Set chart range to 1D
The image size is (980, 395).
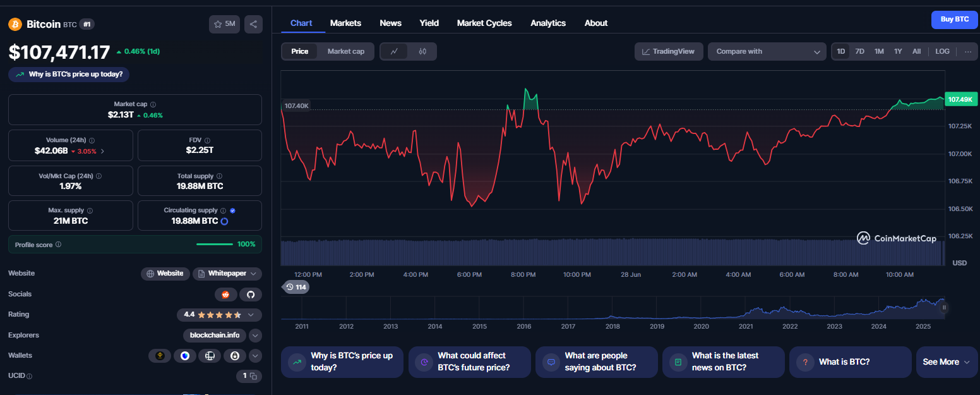click(x=841, y=52)
